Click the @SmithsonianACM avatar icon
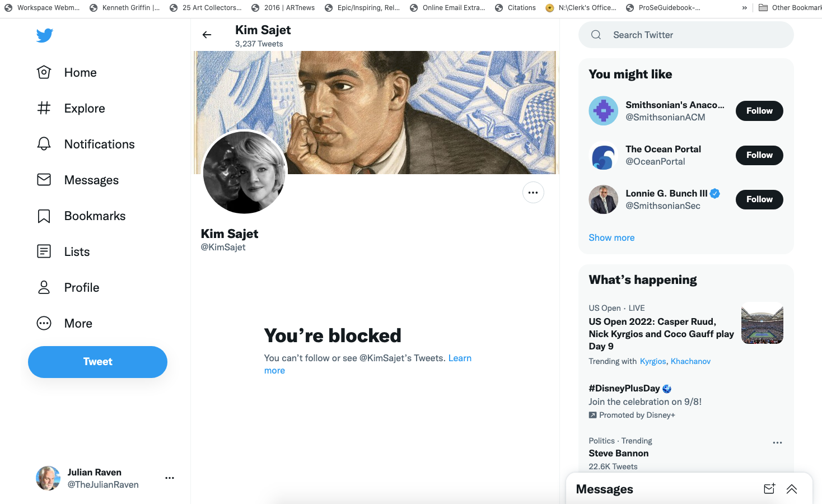This screenshot has width=822, height=504. pos(603,111)
